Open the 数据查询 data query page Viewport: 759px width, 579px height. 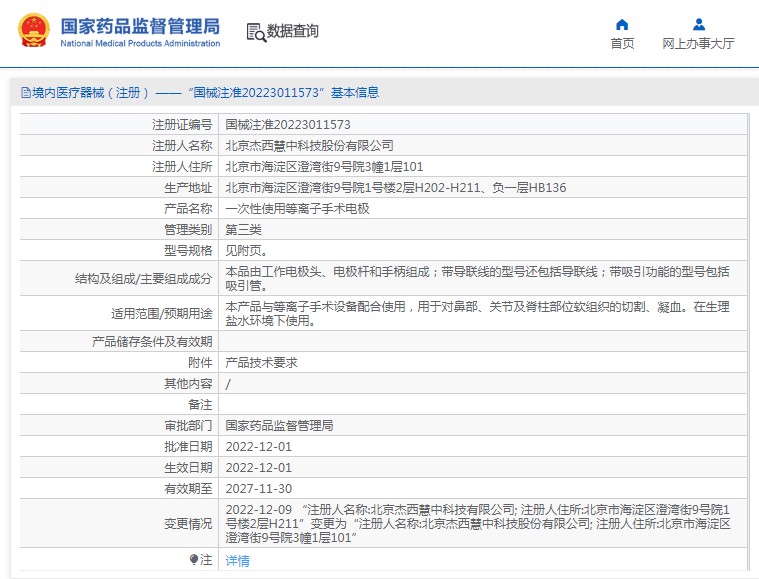[292, 31]
